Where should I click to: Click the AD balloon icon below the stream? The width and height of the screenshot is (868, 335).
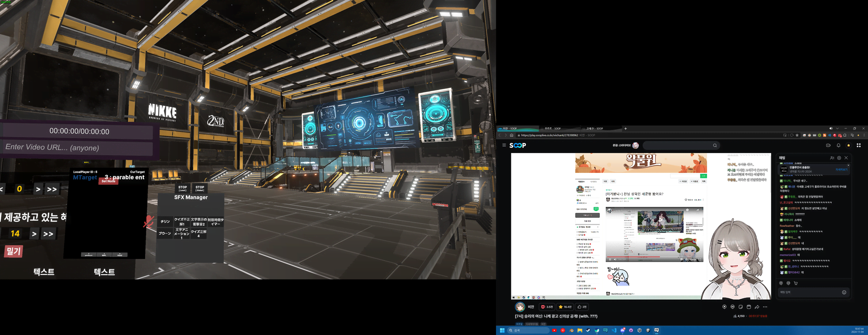(732, 307)
